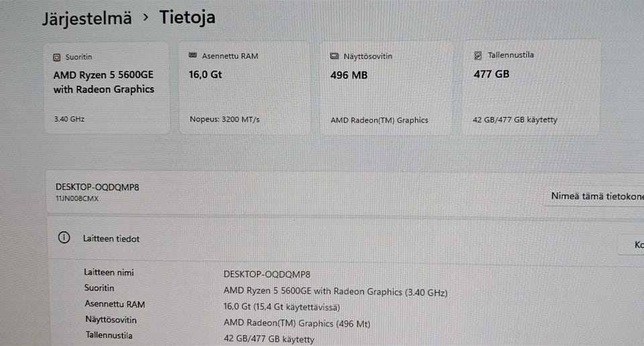Click the model code 11JN008CMX

[x=77, y=198]
